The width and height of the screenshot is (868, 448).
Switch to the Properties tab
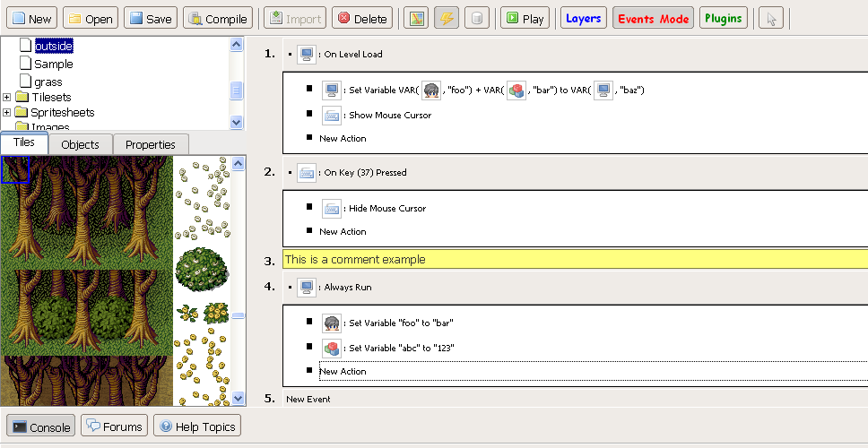151,145
